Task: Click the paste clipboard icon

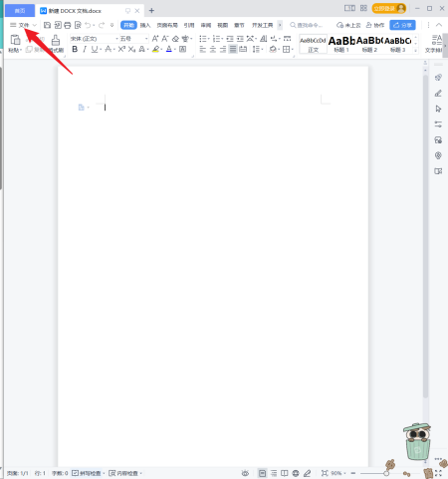Action: (x=15, y=40)
